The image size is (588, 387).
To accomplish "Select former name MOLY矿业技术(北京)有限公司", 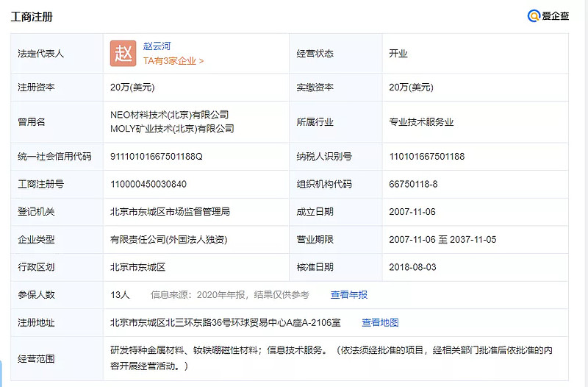I will click(x=172, y=128).
